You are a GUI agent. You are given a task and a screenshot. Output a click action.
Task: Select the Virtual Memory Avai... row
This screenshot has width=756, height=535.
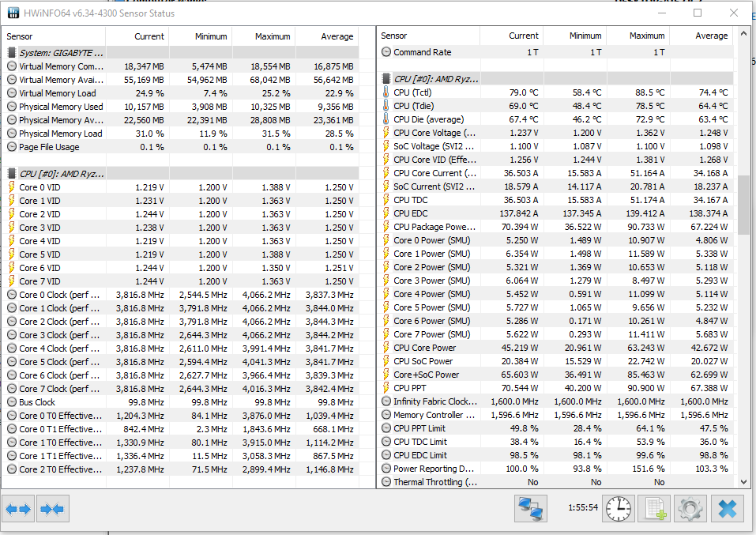[181, 80]
